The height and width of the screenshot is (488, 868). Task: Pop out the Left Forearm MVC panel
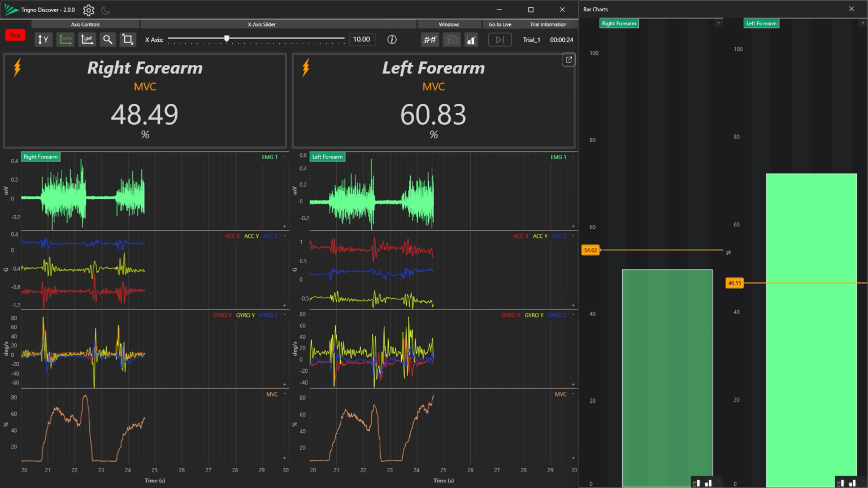pos(568,60)
